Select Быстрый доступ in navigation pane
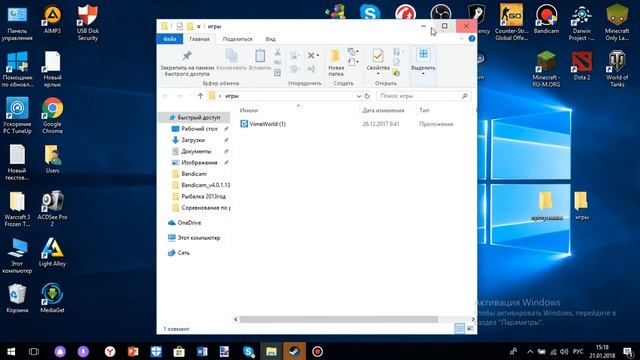Image resolution: width=640 pixels, height=360 pixels. point(195,118)
